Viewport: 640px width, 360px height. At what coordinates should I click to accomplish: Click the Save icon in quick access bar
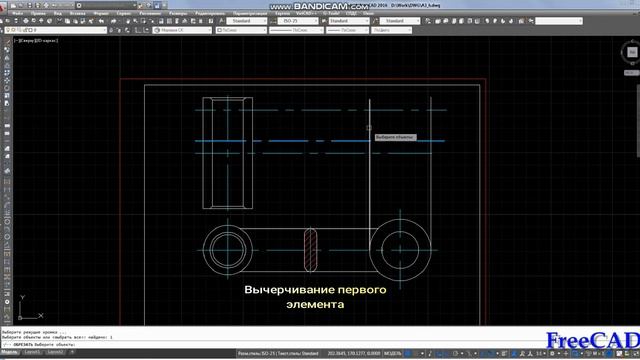point(29,6)
